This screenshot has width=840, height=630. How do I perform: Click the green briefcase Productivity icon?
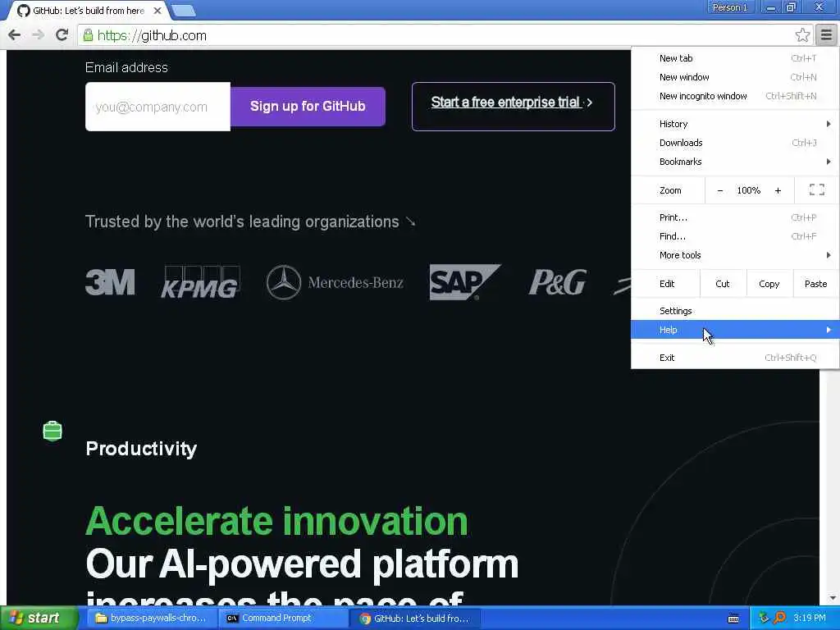(52, 431)
